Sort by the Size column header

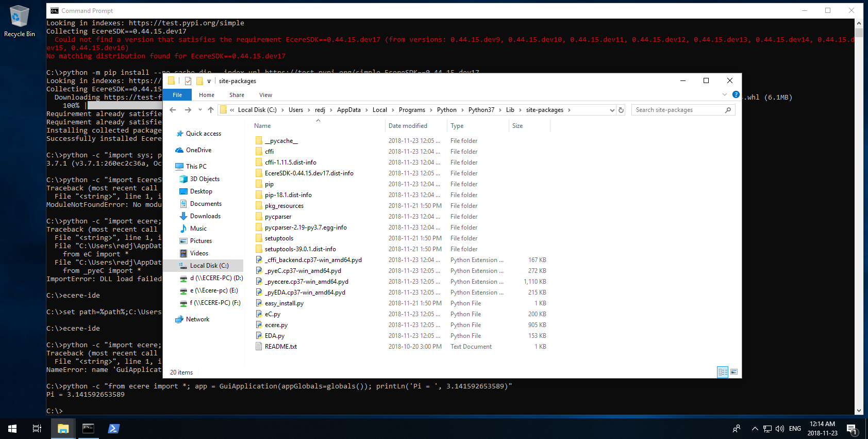click(529, 126)
